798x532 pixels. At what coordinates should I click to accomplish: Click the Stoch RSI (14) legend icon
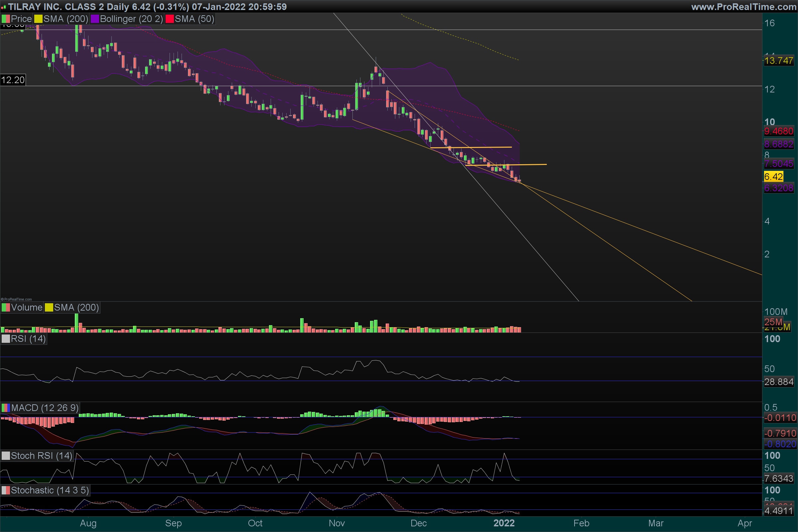pyautogui.click(x=6, y=456)
